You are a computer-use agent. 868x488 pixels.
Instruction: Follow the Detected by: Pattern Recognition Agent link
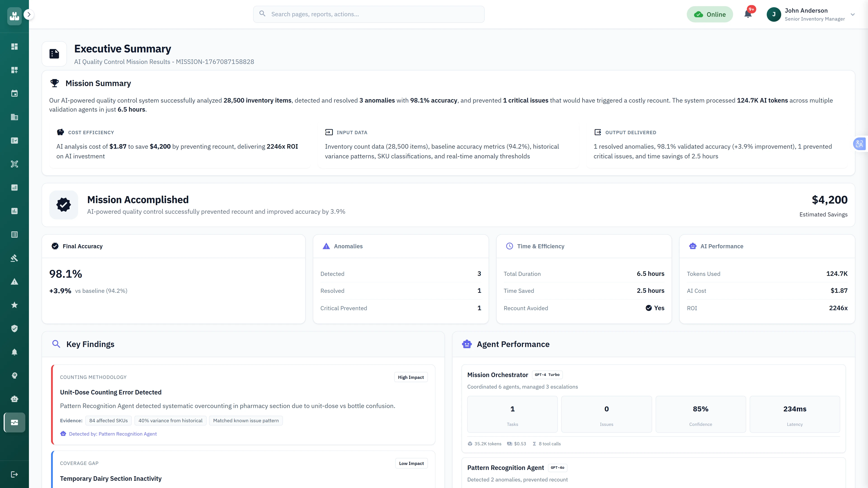click(113, 434)
